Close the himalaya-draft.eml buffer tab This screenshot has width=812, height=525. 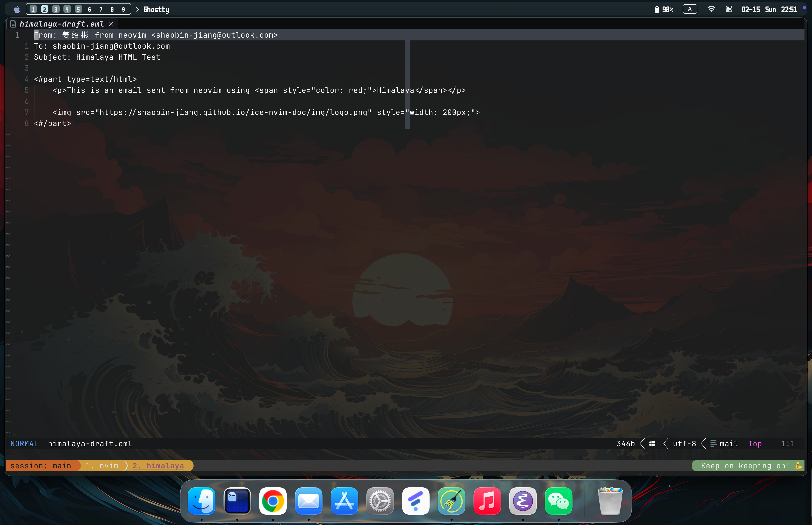[111, 24]
